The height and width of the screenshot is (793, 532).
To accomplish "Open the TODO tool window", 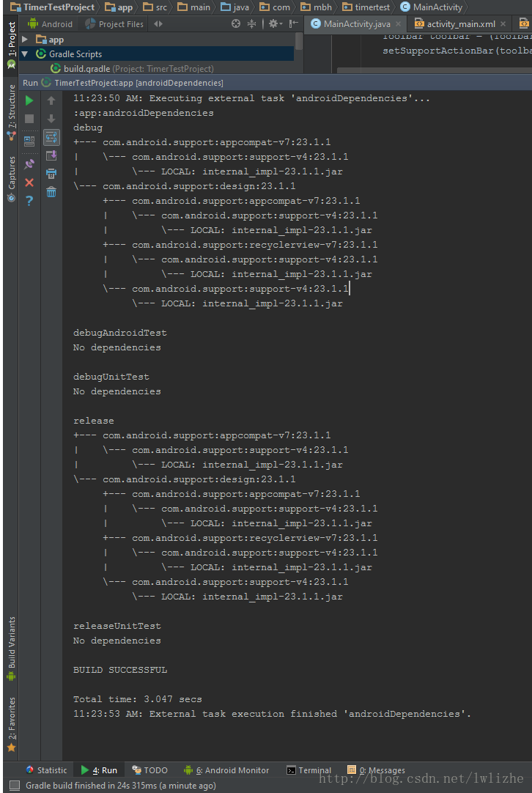I will [149, 770].
